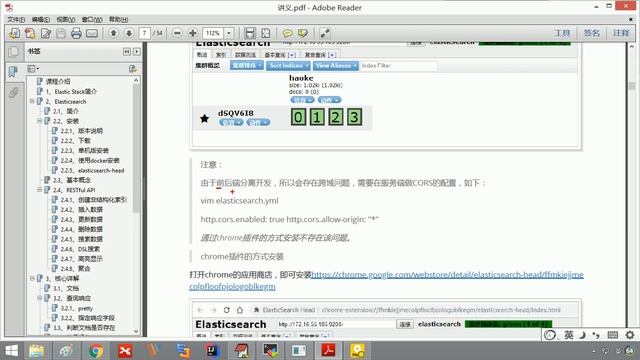Zoom in with the plus button
The width and height of the screenshot is (640, 360).
pyautogui.click(x=193, y=33)
